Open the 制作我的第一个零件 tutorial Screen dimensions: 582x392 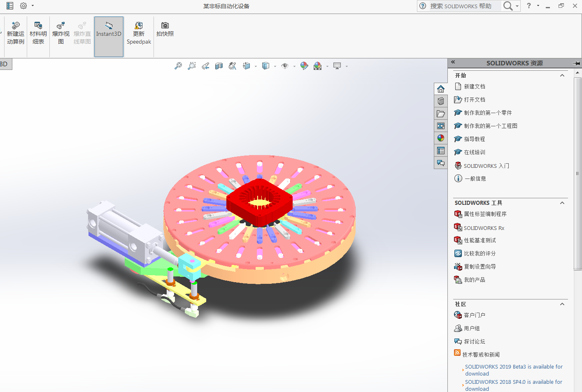tap(483, 113)
